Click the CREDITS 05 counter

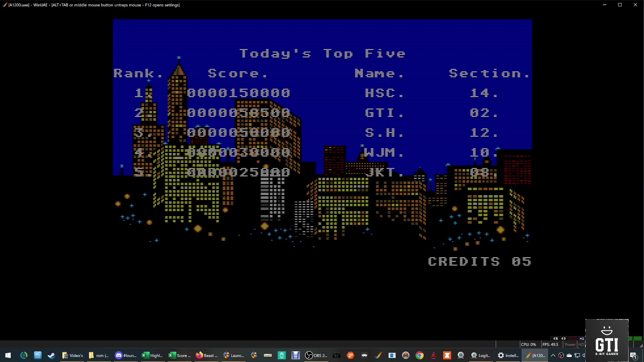[x=480, y=261]
